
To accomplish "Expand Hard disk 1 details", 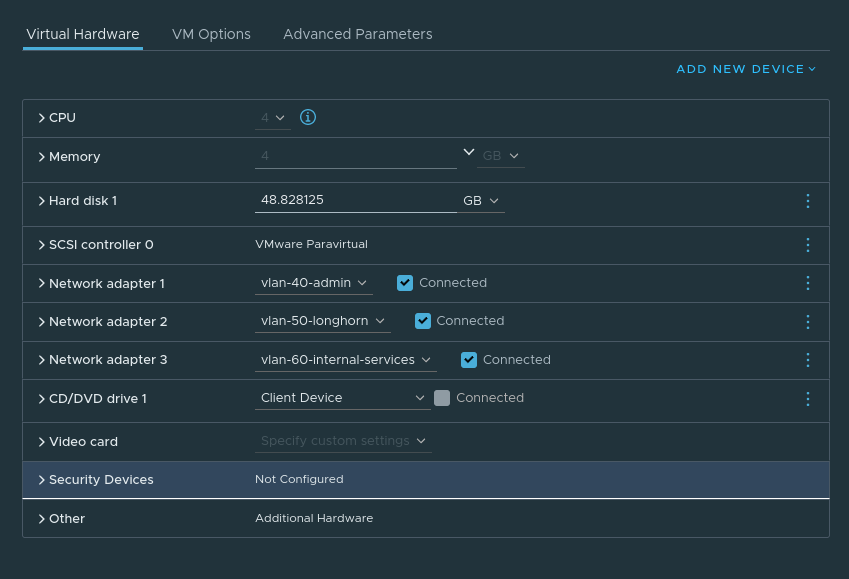I will pyautogui.click(x=42, y=200).
